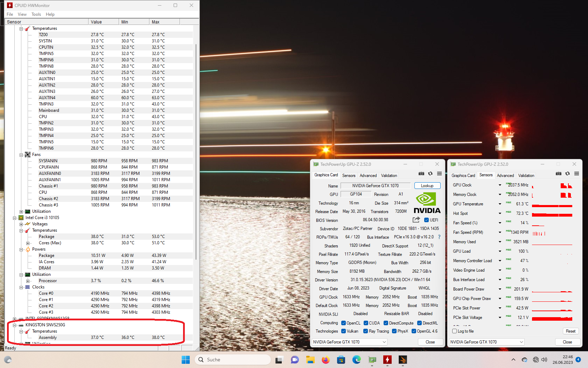Collapse the KINGSTON SNVS250G node
This screenshot has height=368, width=588.
point(14,325)
